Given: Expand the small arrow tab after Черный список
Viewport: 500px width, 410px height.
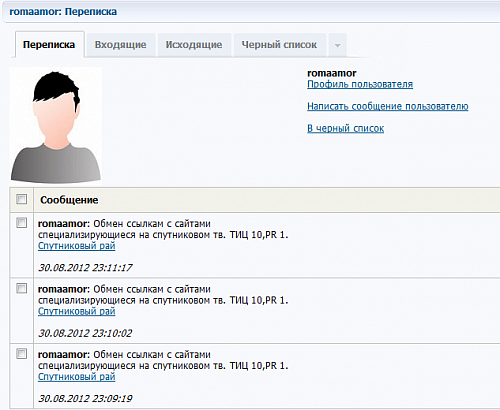Looking at the screenshot, I should pos(337,45).
